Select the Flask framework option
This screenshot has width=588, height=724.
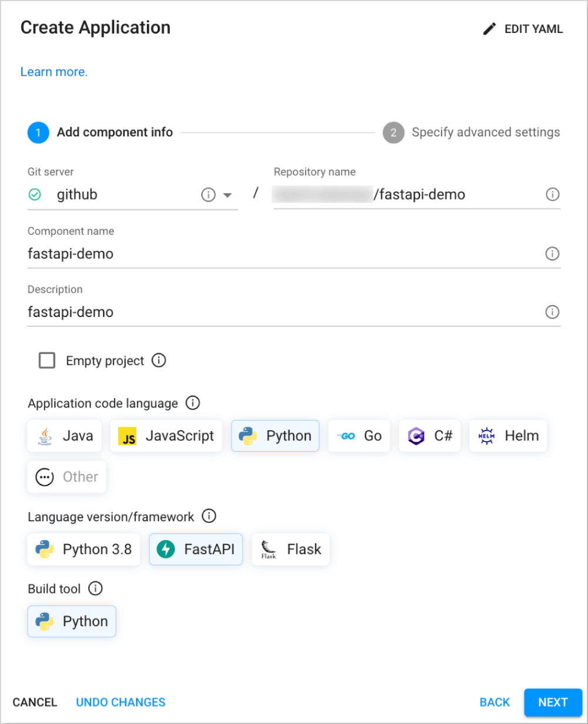290,549
